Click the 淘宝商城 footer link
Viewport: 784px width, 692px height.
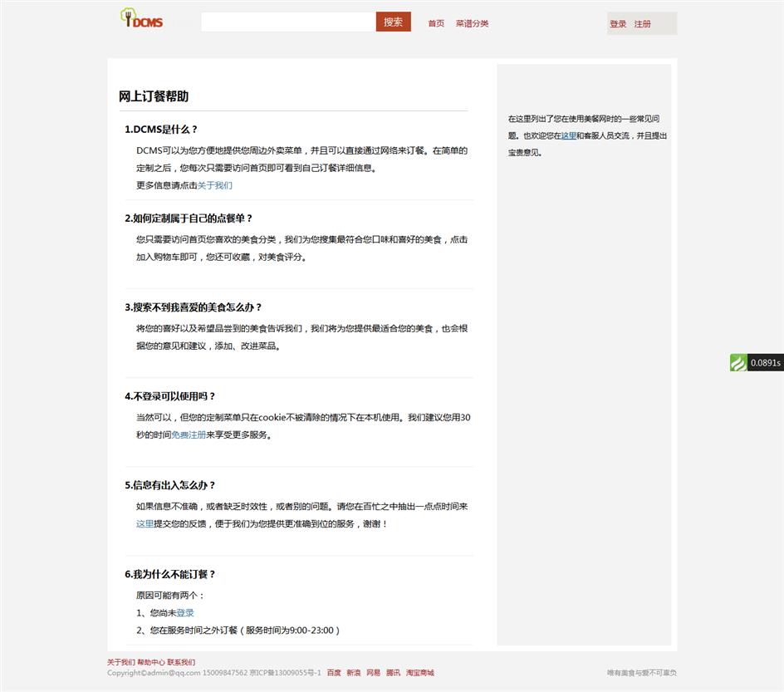[420, 673]
